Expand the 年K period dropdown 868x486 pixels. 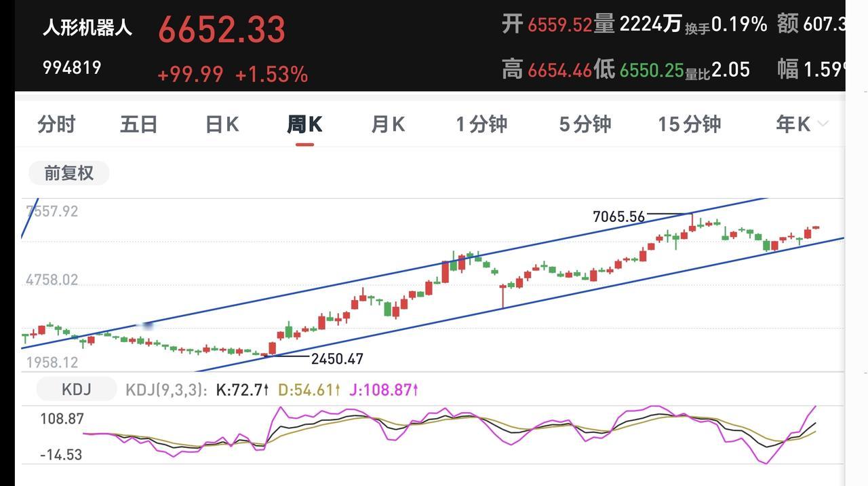coord(802,124)
